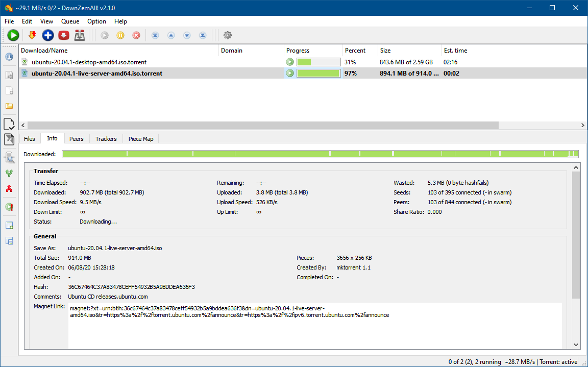Viewport: 588px width, 367px height.
Task: Click the play with red exclamation icon
Action: (x=9, y=207)
